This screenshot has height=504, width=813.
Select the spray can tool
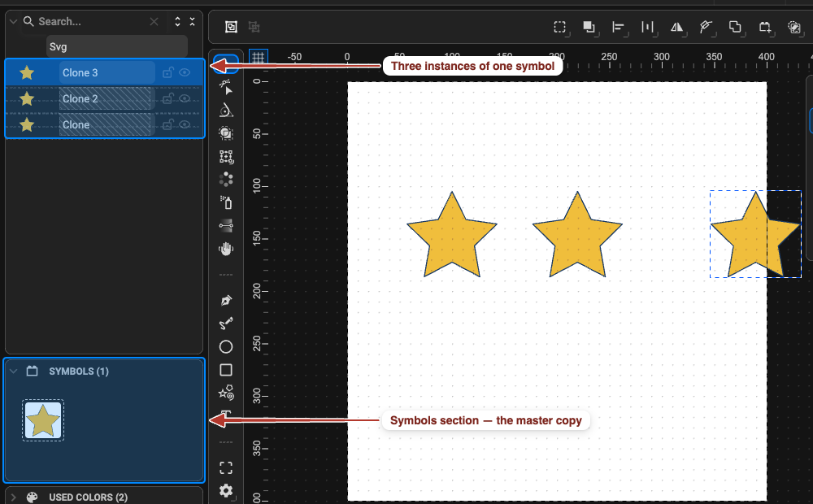click(x=225, y=202)
